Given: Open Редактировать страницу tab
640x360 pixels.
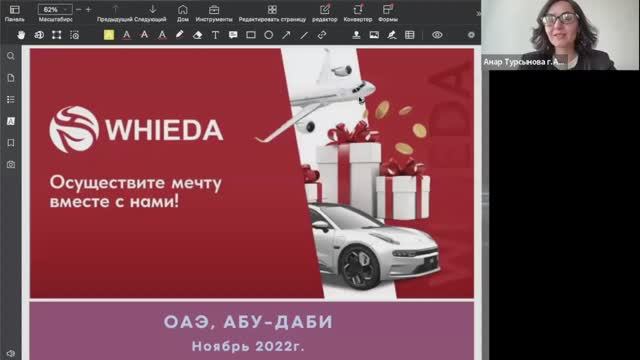Looking at the screenshot, I should click(x=272, y=13).
